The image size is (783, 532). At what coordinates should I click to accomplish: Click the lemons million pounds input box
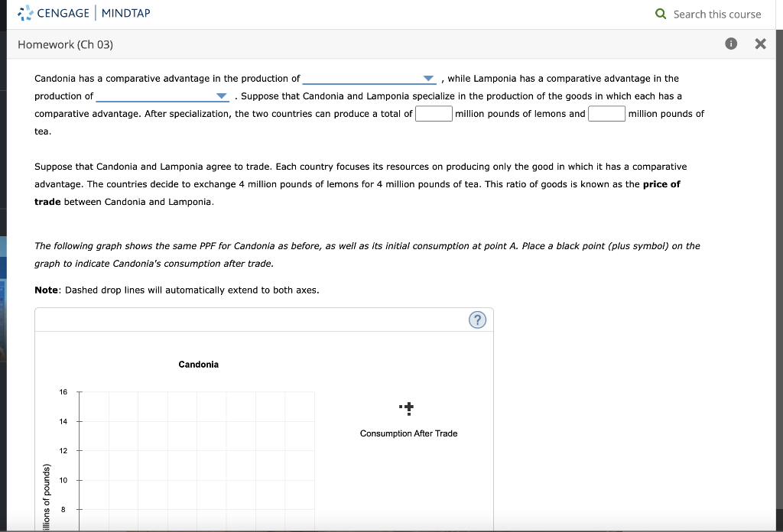433,113
